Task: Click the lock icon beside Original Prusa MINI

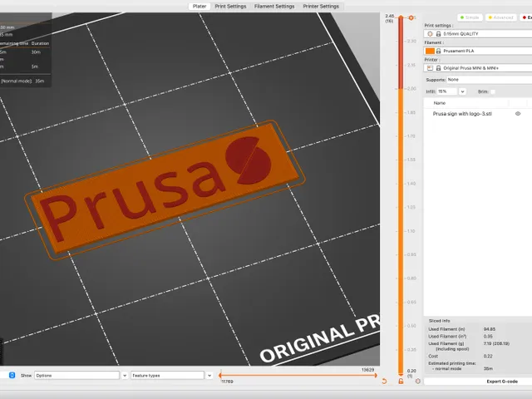Action: point(438,68)
